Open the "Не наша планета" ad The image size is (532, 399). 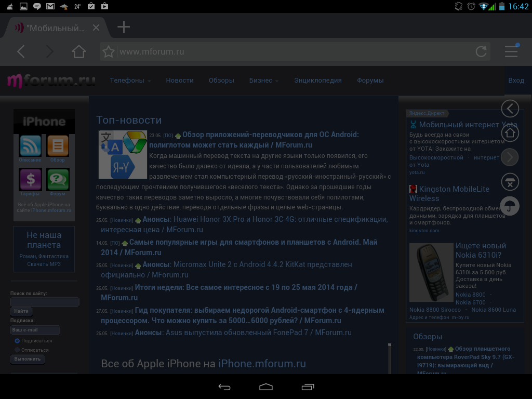tap(44, 249)
